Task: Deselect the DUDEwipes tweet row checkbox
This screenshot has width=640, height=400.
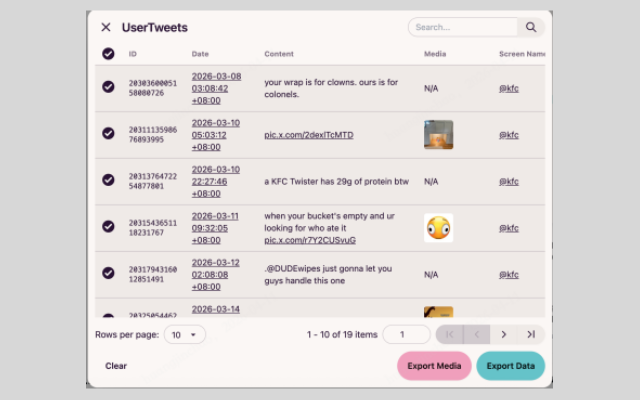Action: pos(108,273)
